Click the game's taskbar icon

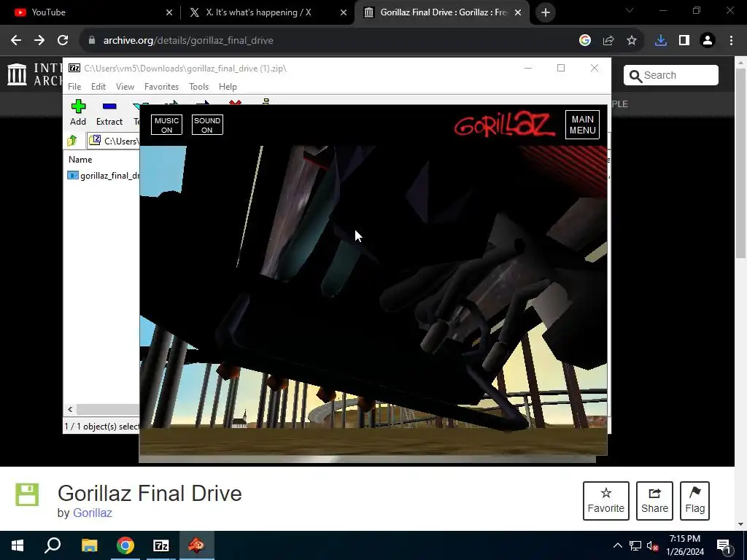pos(196,545)
